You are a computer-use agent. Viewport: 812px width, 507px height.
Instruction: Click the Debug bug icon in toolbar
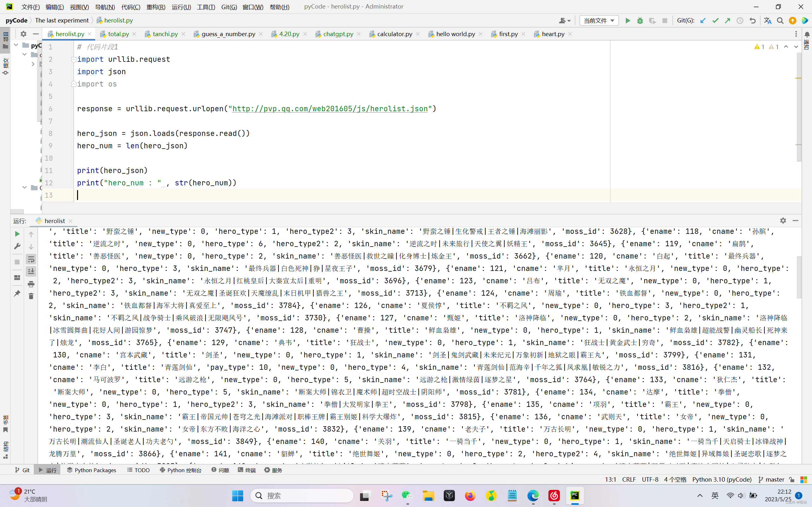[x=640, y=21]
